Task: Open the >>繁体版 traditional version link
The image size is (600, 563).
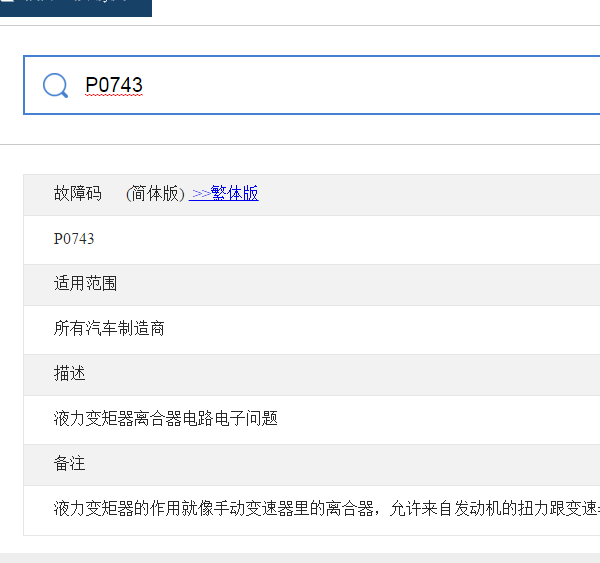Action: click(224, 193)
